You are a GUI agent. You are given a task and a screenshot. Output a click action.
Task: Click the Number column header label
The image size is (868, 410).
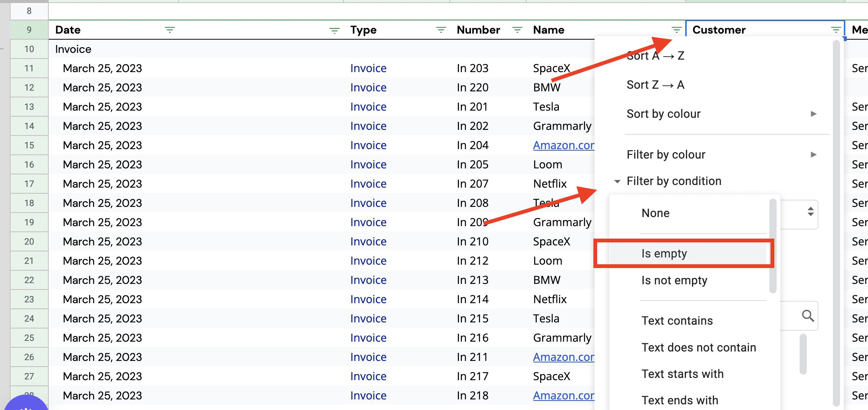pos(478,30)
